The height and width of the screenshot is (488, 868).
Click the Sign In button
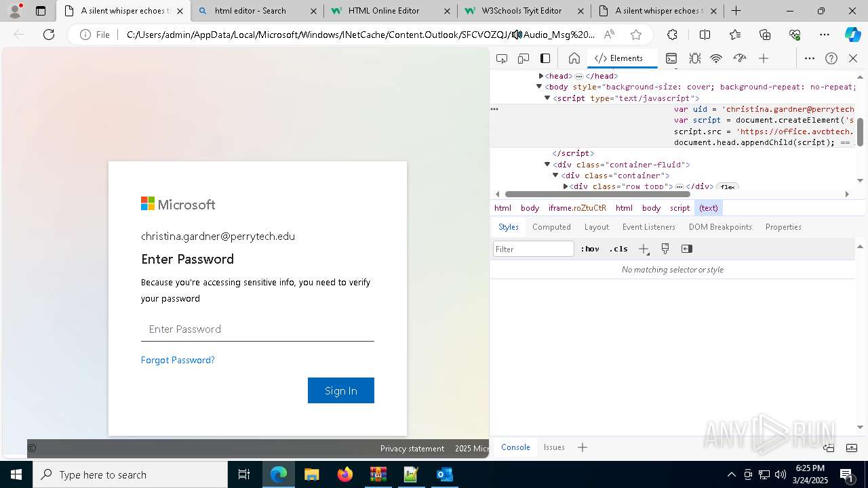341,390
